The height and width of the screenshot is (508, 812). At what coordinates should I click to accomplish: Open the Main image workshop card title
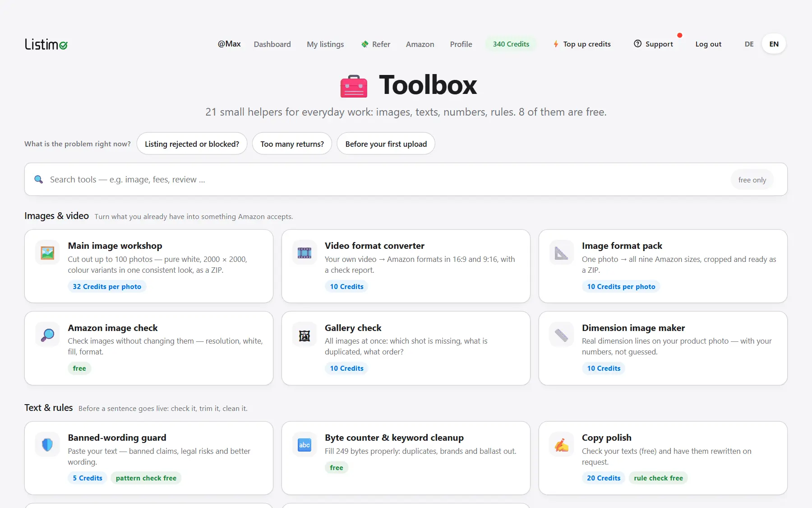[115, 246]
